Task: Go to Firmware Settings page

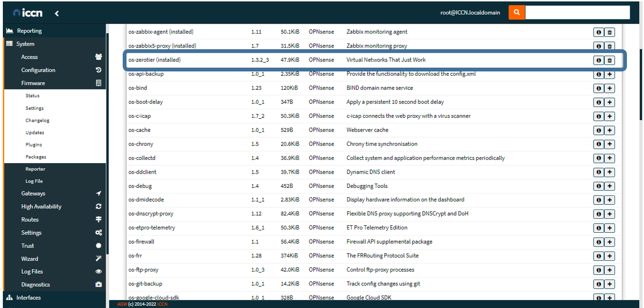Action: (x=35, y=108)
